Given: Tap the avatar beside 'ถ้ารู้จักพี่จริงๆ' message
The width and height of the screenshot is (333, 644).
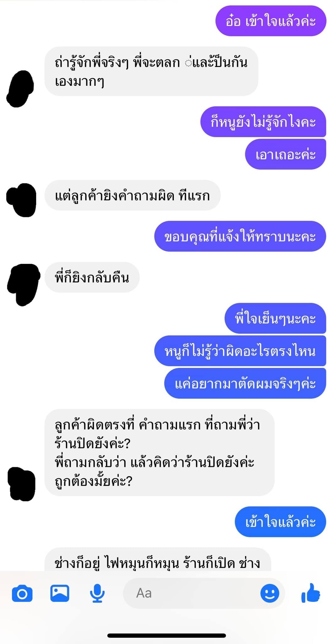Looking at the screenshot, I should pyautogui.click(x=20, y=89).
